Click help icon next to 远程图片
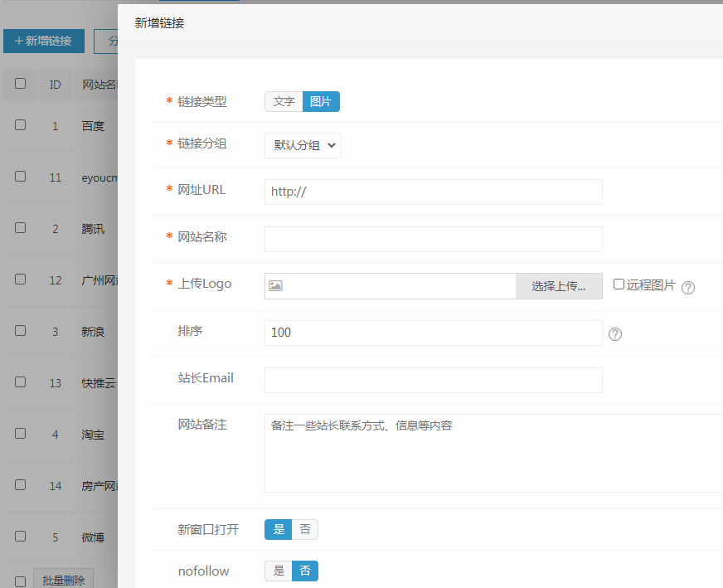This screenshot has width=723, height=588. coord(687,287)
